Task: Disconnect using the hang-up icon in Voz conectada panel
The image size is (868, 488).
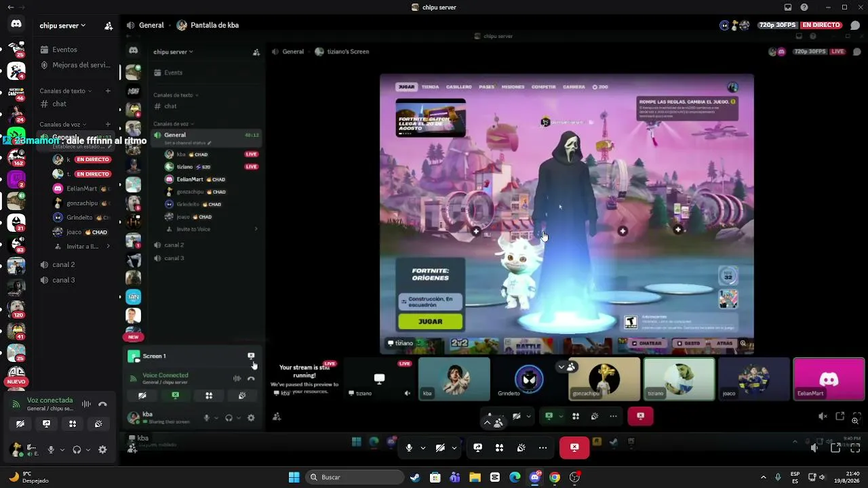Action: [102, 404]
